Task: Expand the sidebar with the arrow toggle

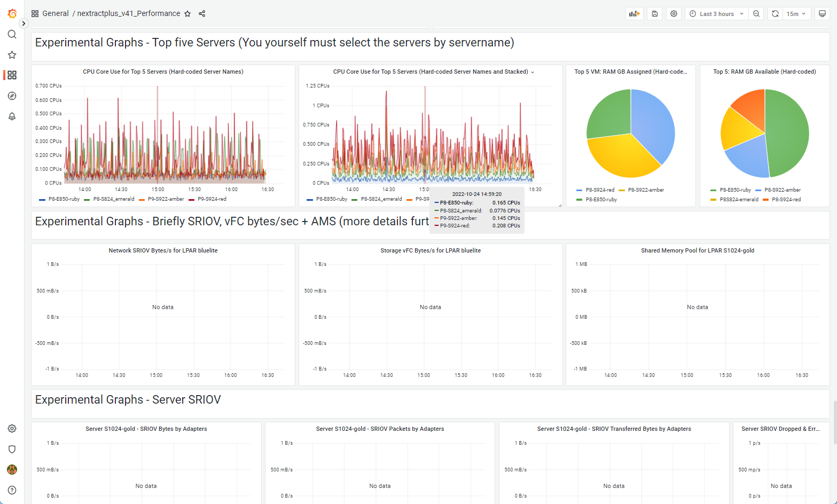Action: [24, 23]
